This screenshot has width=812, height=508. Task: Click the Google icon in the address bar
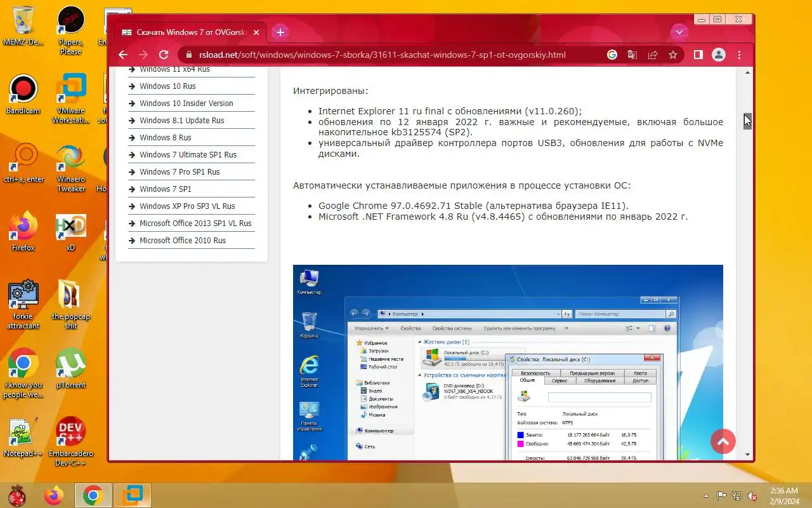(x=612, y=55)
